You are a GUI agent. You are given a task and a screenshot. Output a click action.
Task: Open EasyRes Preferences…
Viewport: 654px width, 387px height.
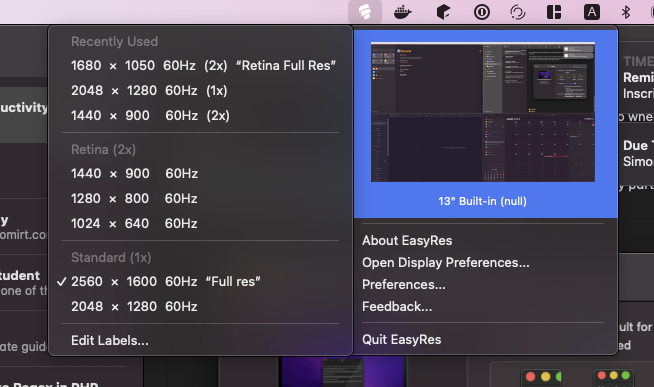(x=485, y=285)
